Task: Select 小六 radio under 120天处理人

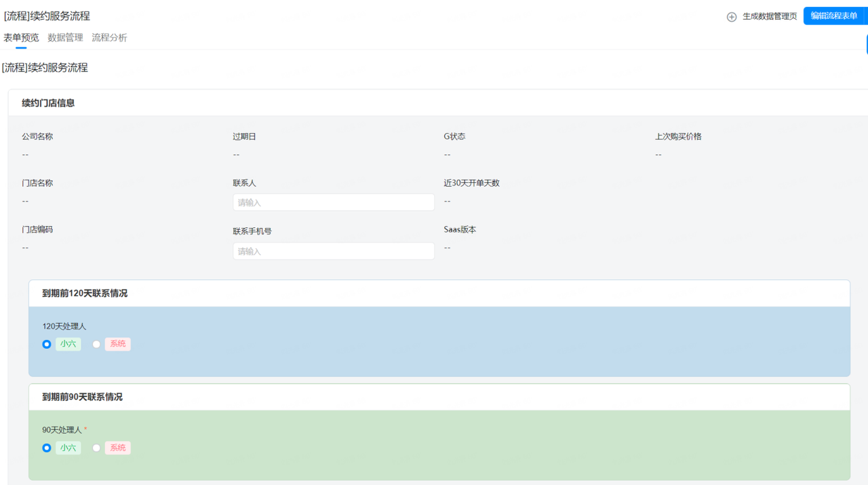Action: click(47, 345)
